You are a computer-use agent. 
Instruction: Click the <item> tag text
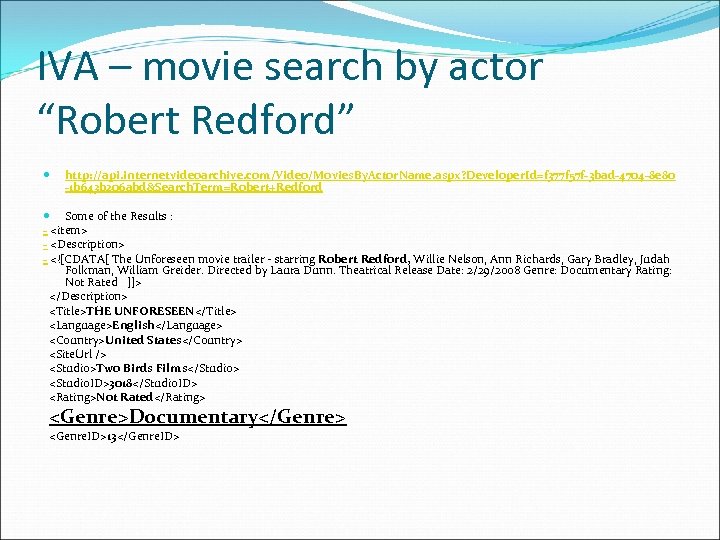(68, 230)
